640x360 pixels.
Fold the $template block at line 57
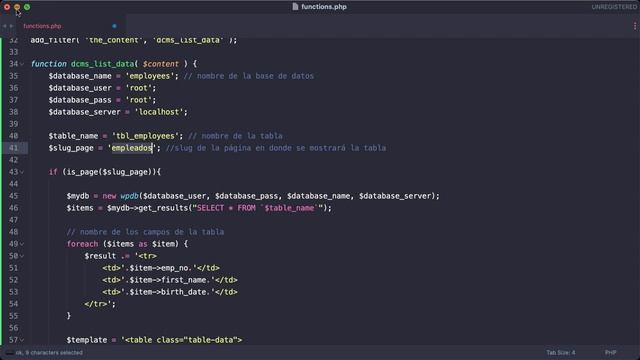[22, 340]
